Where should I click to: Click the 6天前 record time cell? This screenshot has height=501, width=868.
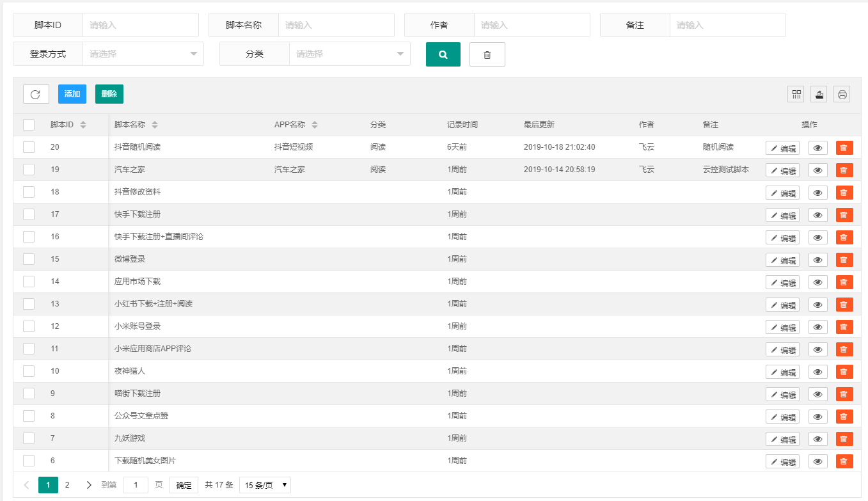tap(457, 147)
